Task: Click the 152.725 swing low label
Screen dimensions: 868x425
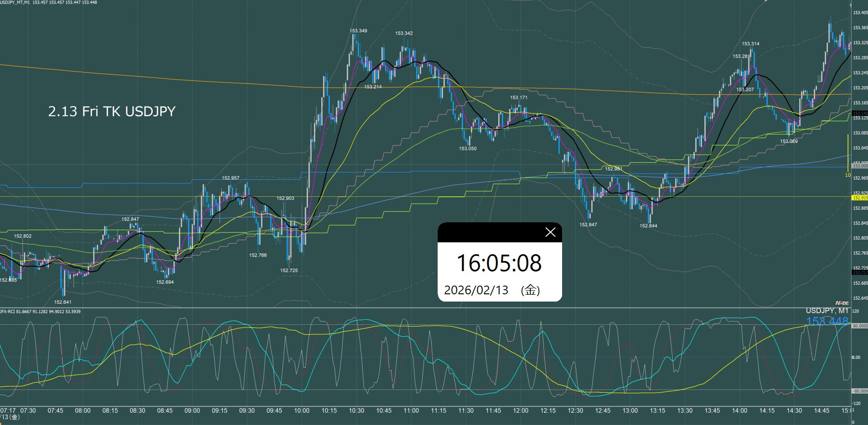Action: click(289, 271)
